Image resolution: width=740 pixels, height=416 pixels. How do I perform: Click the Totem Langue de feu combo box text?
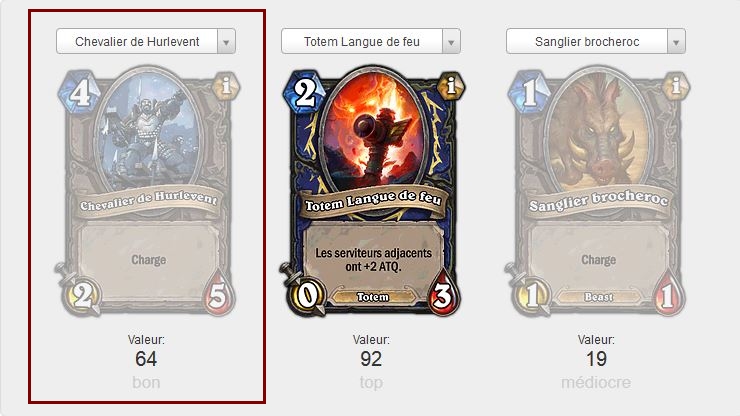click(x=362, y=42)
